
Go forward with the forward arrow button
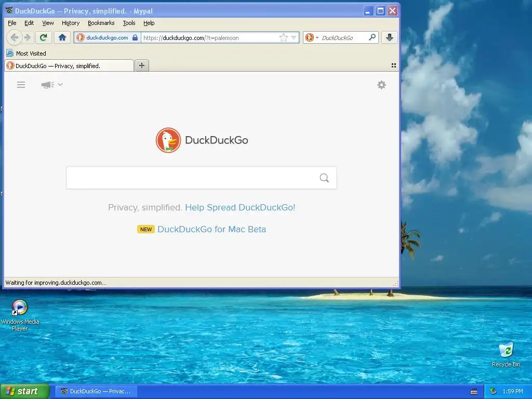tap(28, 37)
